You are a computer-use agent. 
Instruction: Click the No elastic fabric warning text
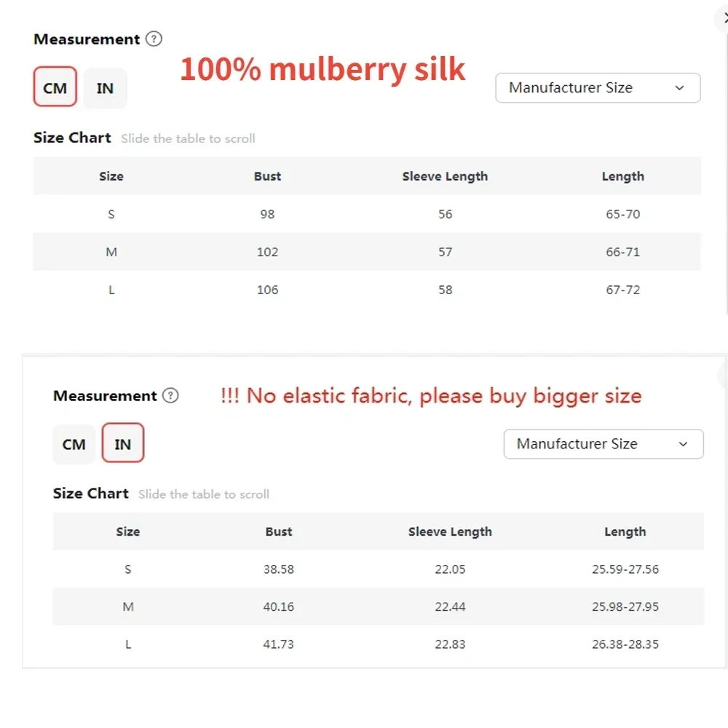(431, 396)
